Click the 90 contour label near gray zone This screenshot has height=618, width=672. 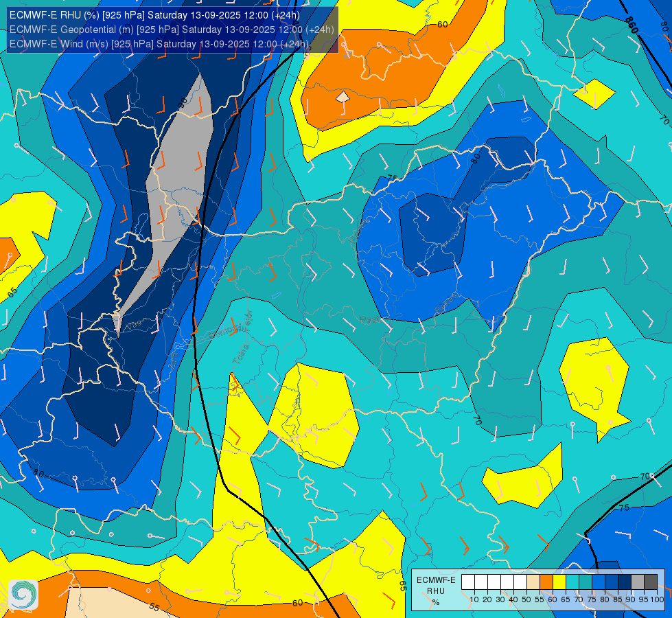183,103
